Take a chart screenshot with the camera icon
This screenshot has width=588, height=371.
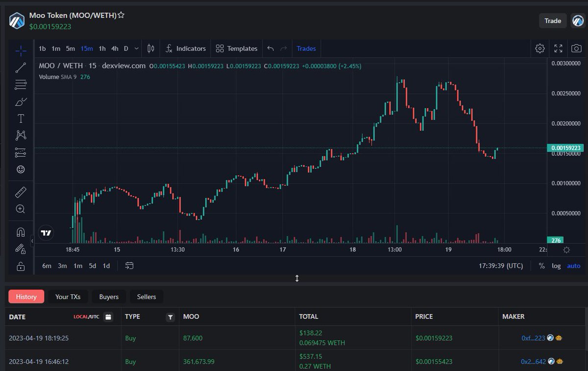click(576, 48)
